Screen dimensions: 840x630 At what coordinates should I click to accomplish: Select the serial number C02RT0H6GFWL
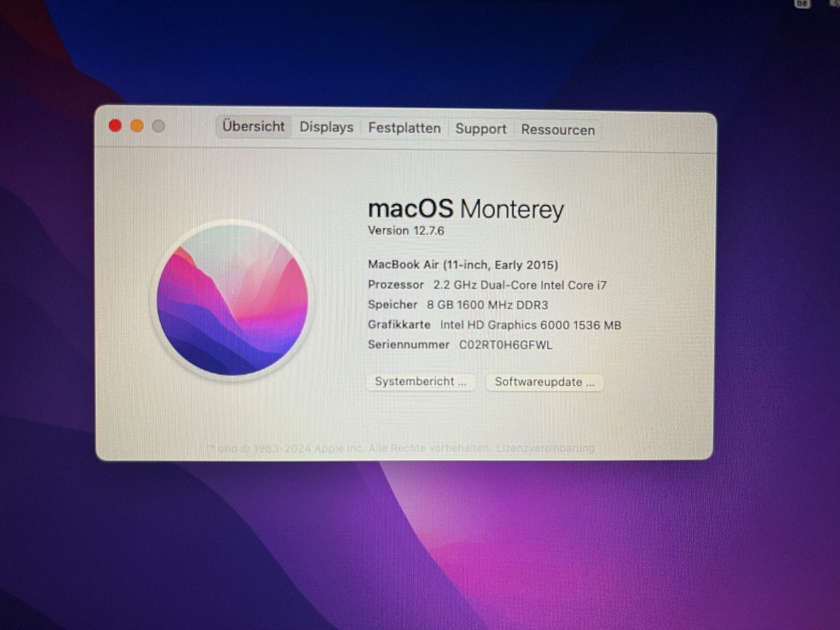click(x=505, y=345)
